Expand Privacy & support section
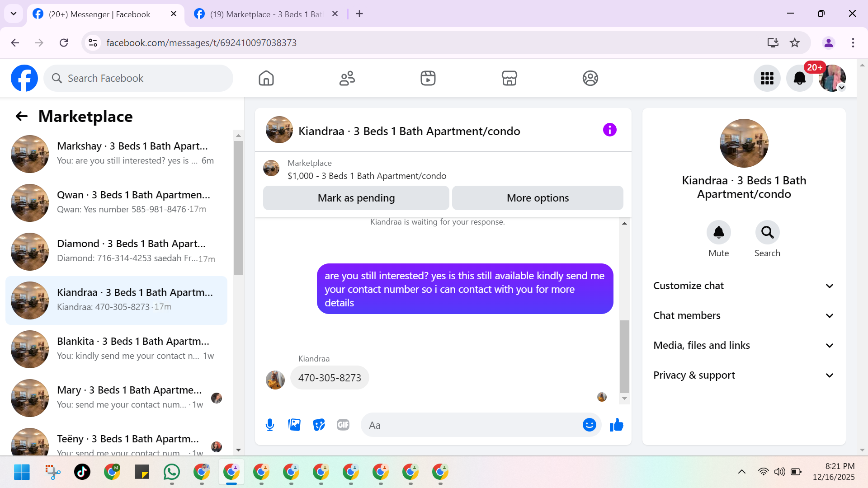The height and width of the screenshot is (488, 868). coord(744,375)
